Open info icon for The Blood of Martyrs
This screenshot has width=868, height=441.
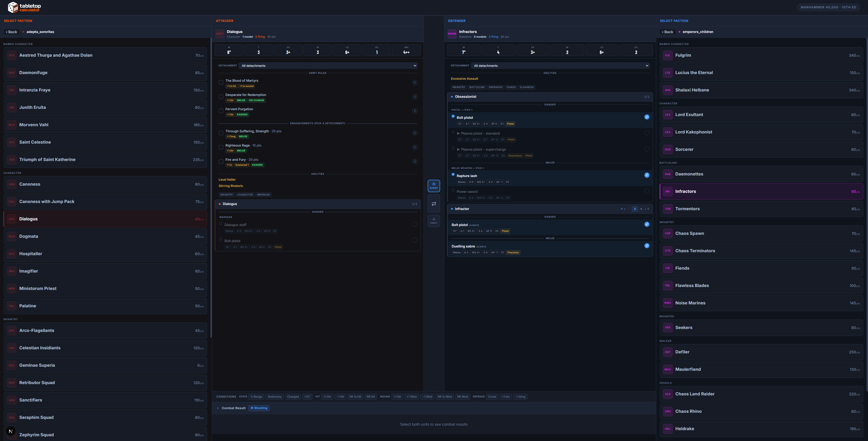[415, 82]
